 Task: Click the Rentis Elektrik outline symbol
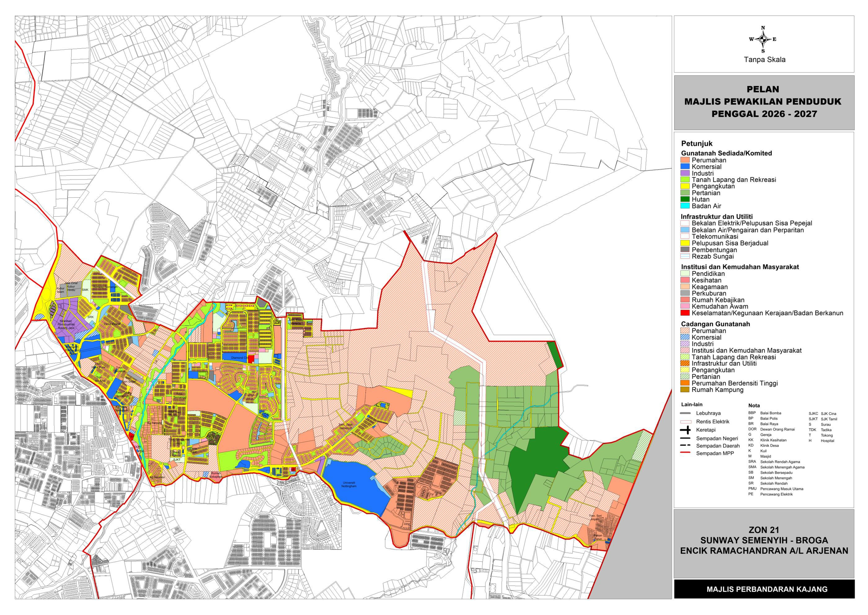[x=685, y=422]
